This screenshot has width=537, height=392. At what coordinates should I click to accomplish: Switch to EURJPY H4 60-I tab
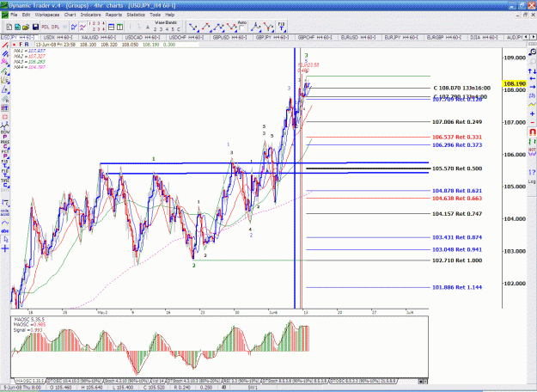401,37
